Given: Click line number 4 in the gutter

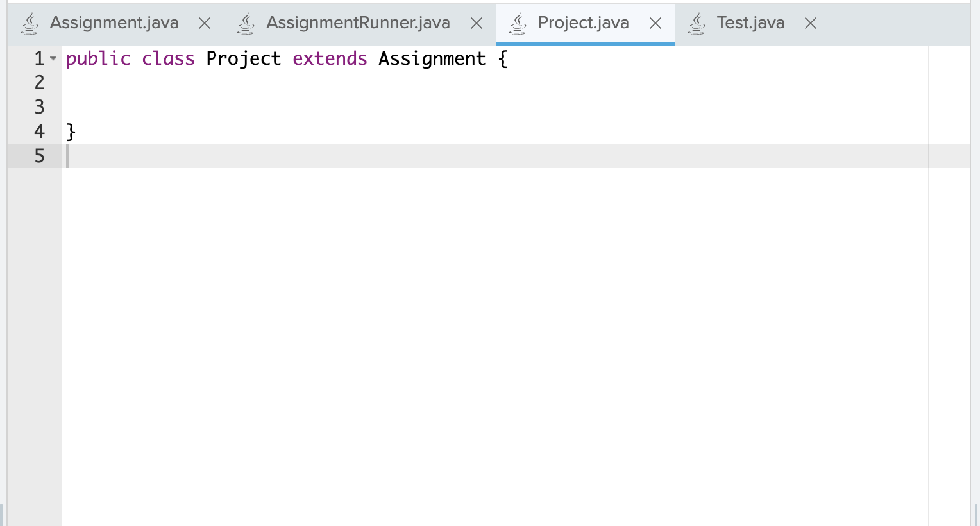Looking at the screenshot, I should click(39, 131).
